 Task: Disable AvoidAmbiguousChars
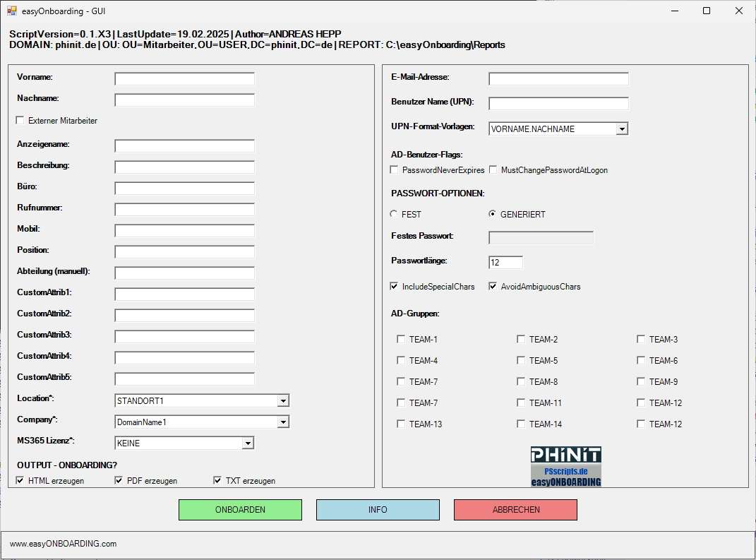(492, 286)
